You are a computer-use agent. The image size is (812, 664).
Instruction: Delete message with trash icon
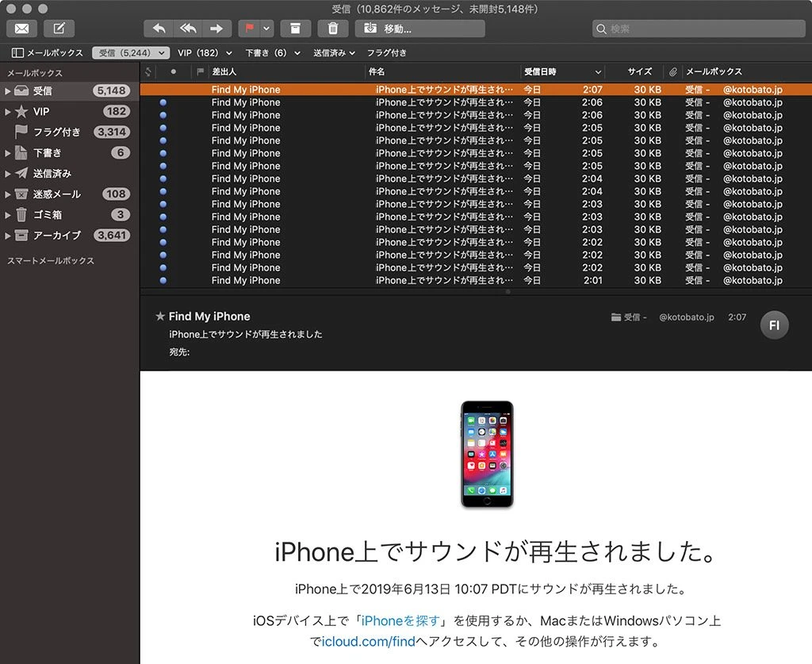[333, 29]
